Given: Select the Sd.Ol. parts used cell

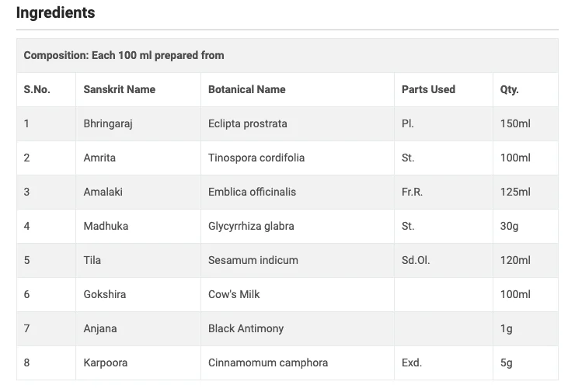Looking at the screenshot, I should point(416,260).
